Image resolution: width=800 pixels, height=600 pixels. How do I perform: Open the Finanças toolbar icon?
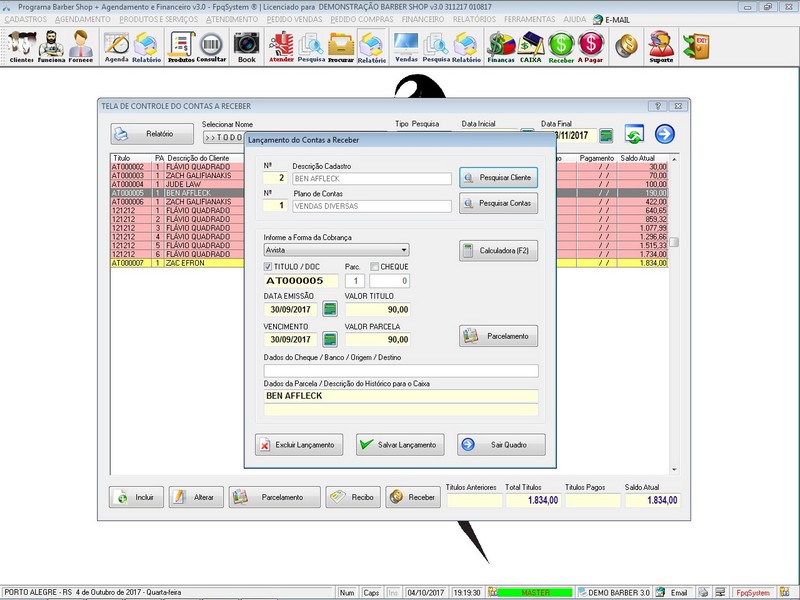pos(501,46)
